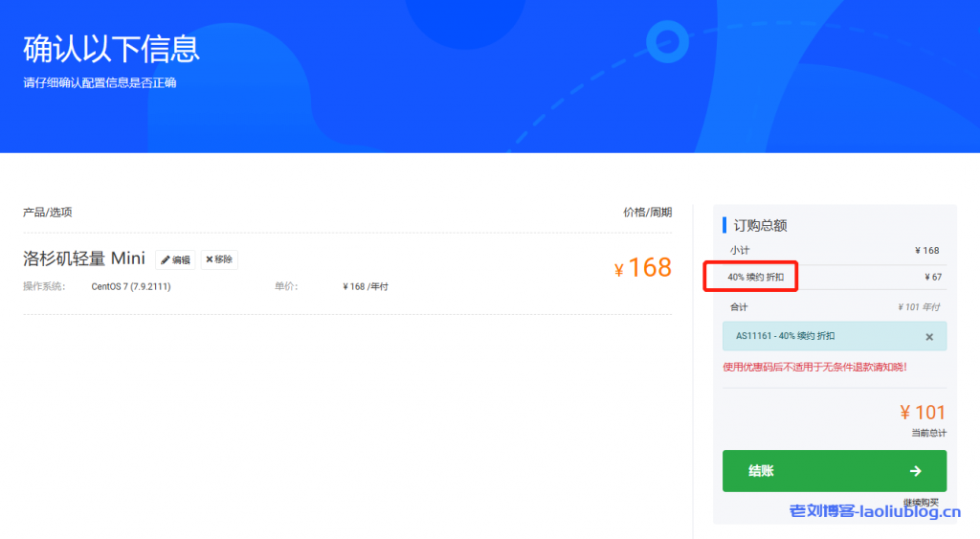
Task: Click the 订购总额 order summary heading
Action: pyautogui.click(x=760, y=225)
